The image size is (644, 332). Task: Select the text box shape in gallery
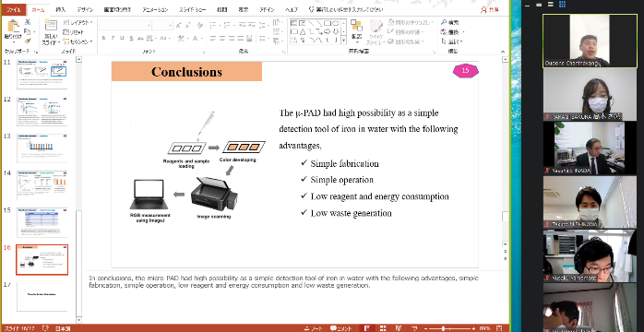click(293, 23)
